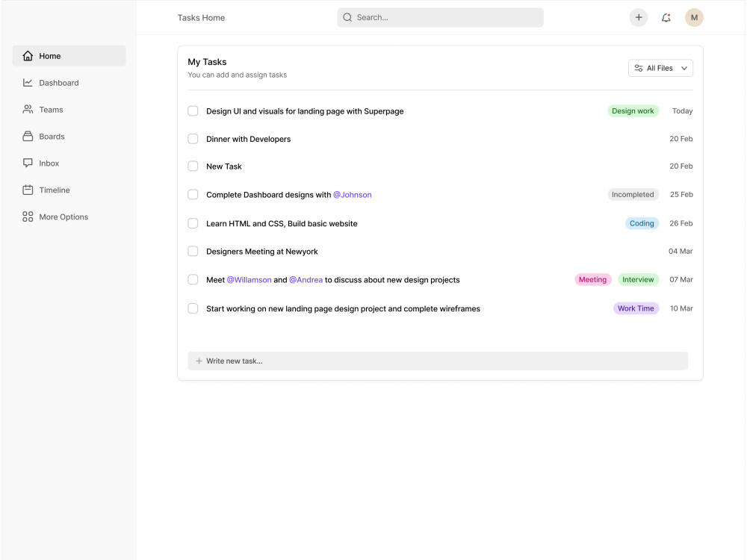Tick the Meet @Willamson and @Andrea checkbox
The image size is (747, 560).
[x=193, y=279]
